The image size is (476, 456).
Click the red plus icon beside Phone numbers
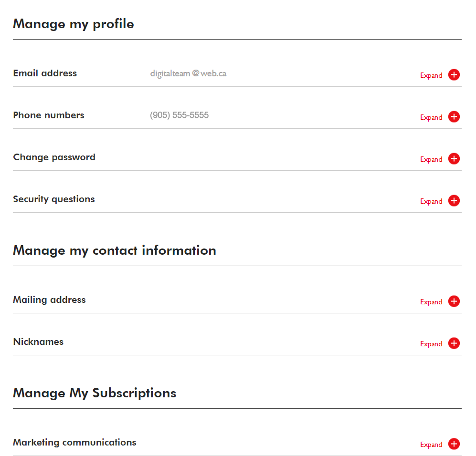click(x=454, y=117)
